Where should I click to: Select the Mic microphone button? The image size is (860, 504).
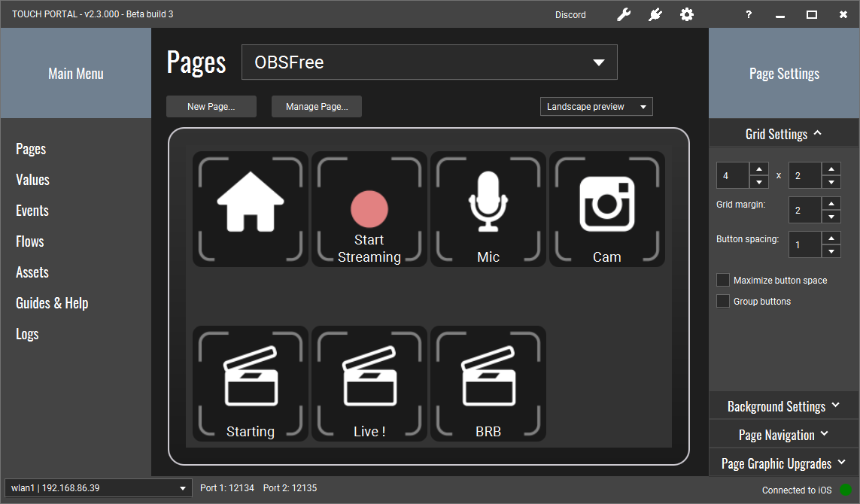tap(488, 209)
